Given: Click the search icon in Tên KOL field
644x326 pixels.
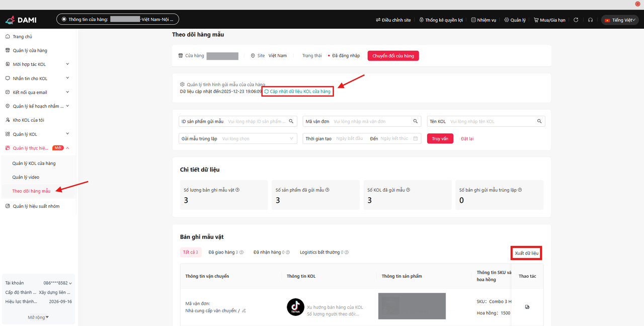Looking at the screenshot, I should 539,121.
